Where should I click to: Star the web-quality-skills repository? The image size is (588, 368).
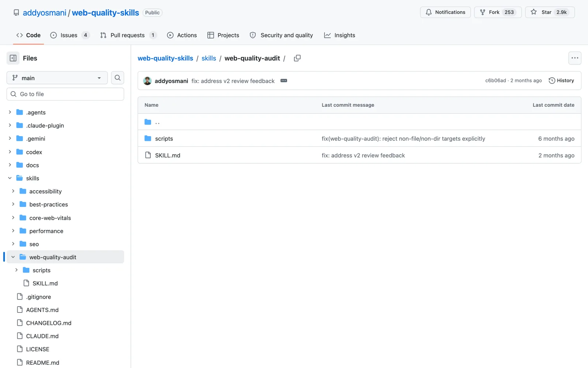coord(550,12)
